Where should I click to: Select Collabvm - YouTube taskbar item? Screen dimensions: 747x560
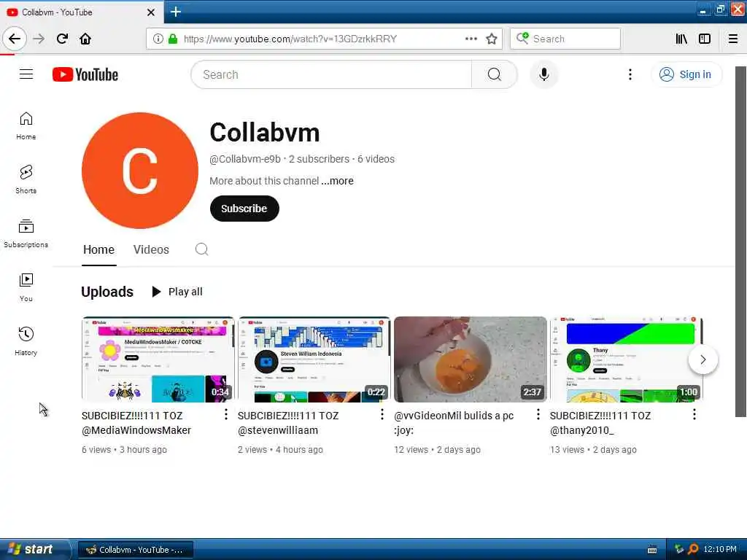135,550
